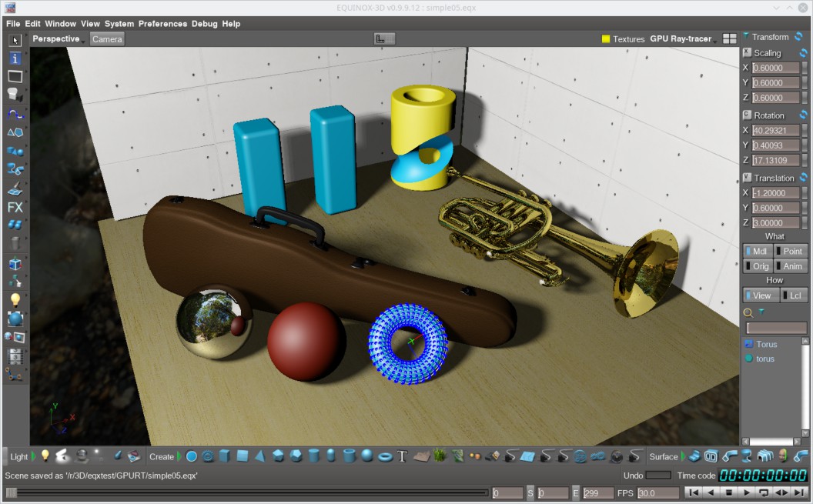This screenshot has height=504, width=813.
Task: Click the light bulb icon in Light toolbar
Action: 45,456
